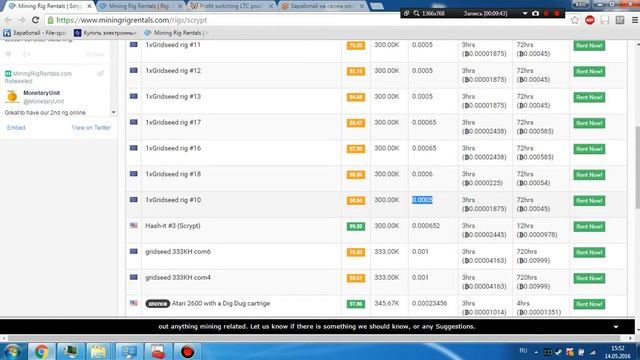Click the green rating badge for Hashrit #3
Viewport: 640px width, 360px height.
(356, 226)
